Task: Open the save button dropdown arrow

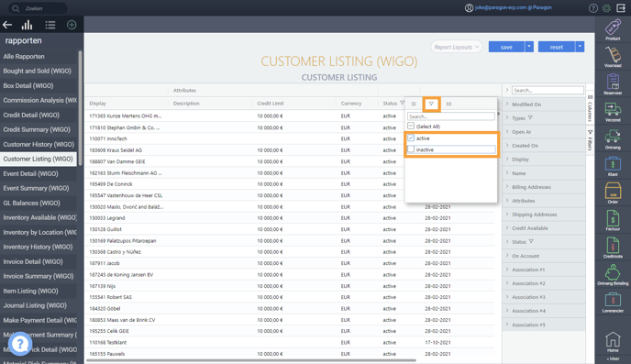Action: pyautogui.click(x=529, y=47)
